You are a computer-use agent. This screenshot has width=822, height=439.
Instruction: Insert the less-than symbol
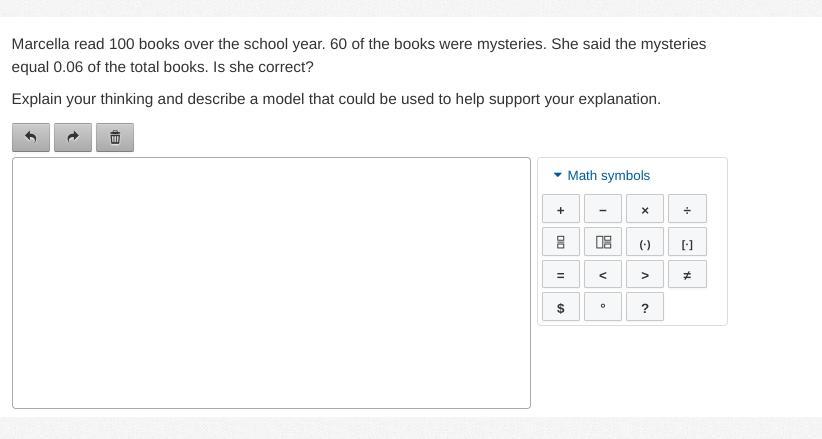pos(603,274)
